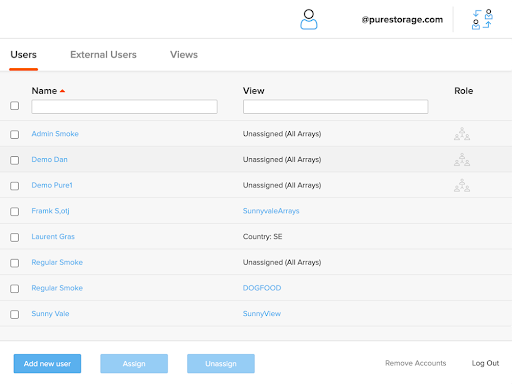Open the Framk S,otj user link
This screenshot has width=512, height=384.
coord(50,211)
